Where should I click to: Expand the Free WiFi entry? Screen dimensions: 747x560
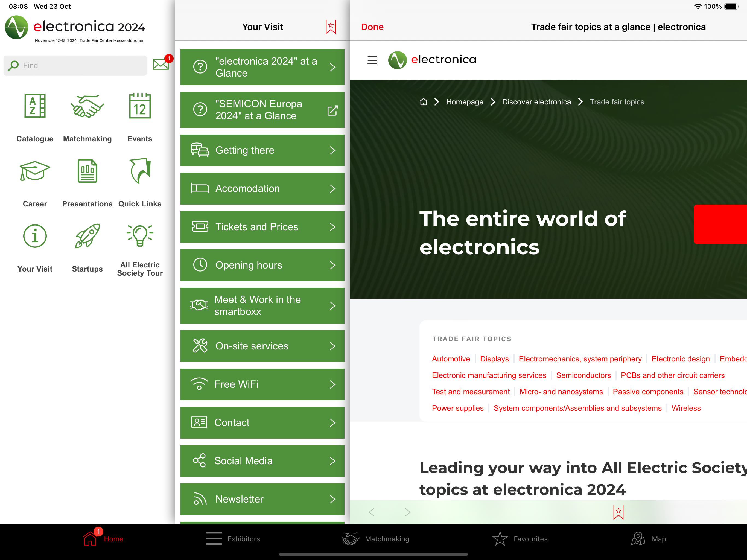tap(262, 384)
